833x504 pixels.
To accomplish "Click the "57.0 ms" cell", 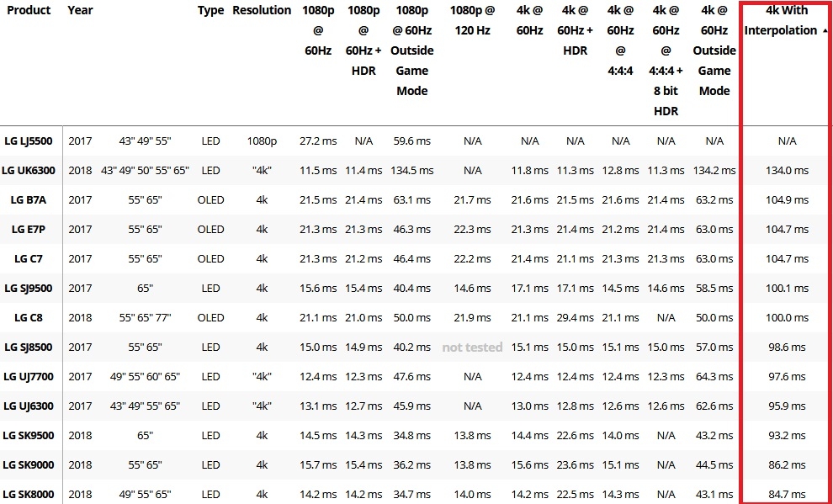I will click(x=714, y=347).
